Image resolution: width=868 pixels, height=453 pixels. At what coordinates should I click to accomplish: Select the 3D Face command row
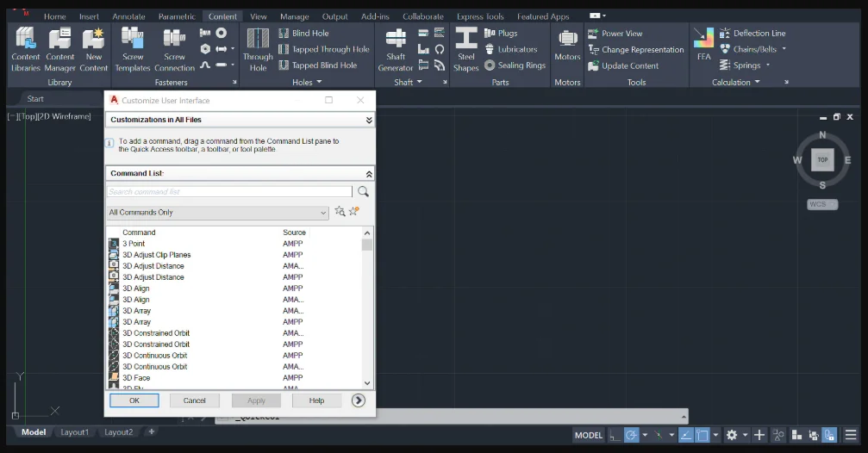tap(234, 378)
